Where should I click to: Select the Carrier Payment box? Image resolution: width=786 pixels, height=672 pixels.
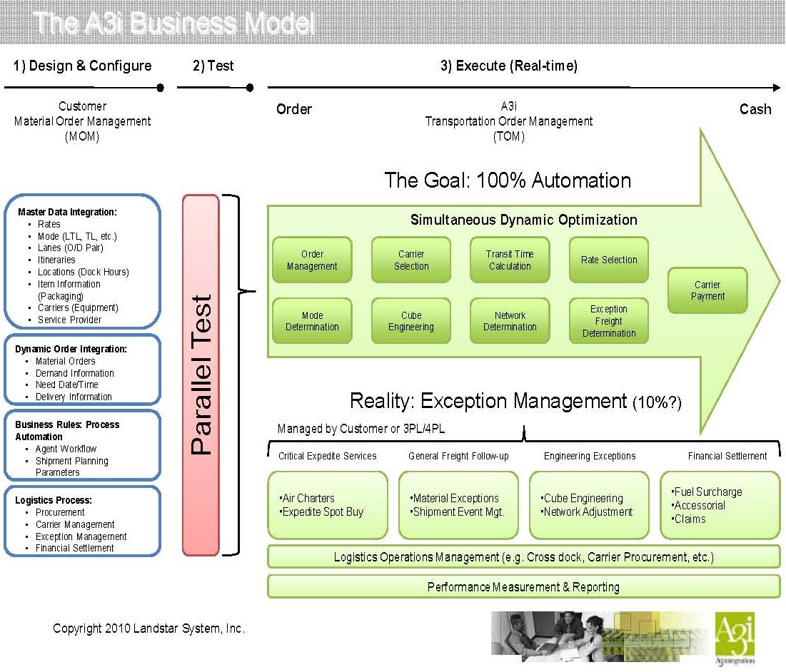(x=707, y=290)
